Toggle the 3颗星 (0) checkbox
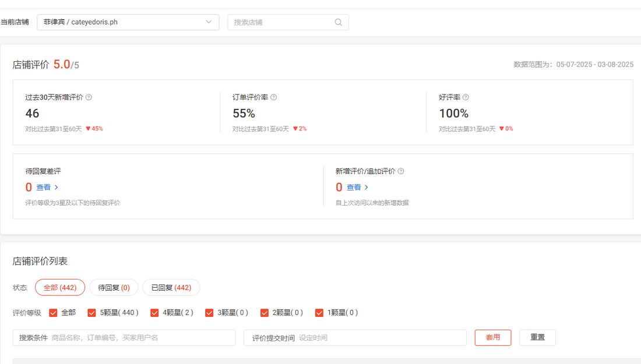Viewport: 641px width, 364px height. coord(209,313)
